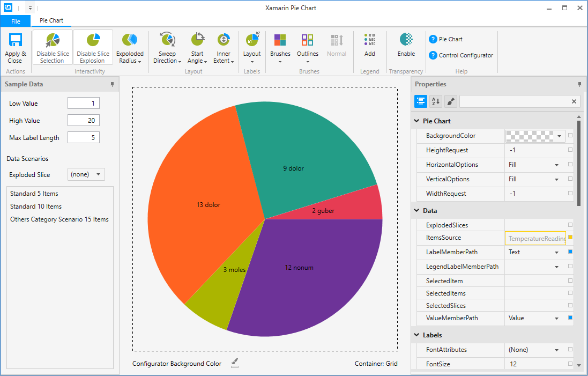This screenshot has height=376, width=588.
Task: Toggle Disable Slice Selection button
Action: (53, 48)
